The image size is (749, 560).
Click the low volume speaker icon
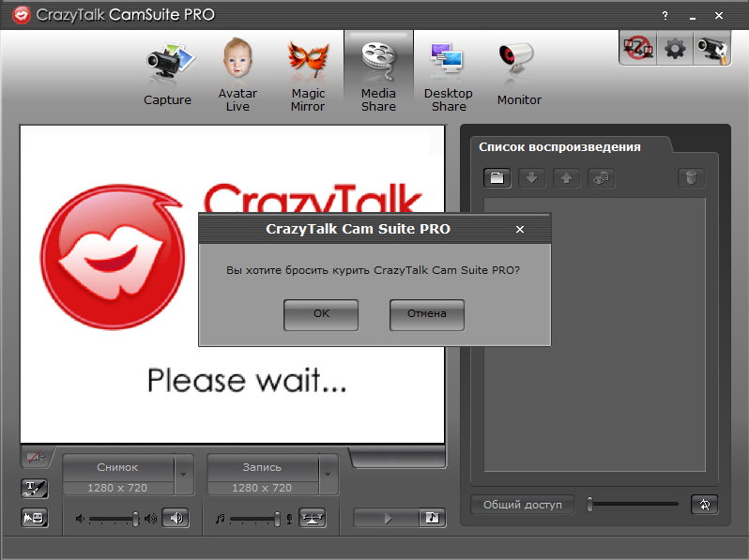click(x=81, y=519)
